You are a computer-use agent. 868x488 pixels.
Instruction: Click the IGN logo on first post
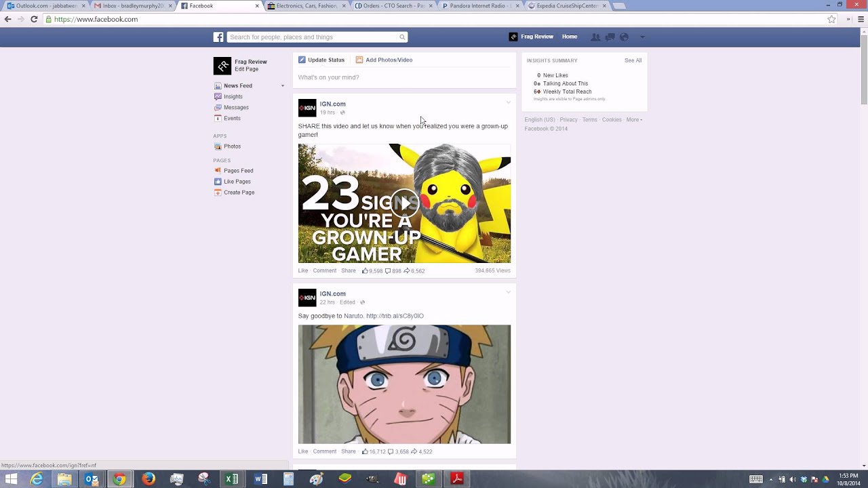307,108
